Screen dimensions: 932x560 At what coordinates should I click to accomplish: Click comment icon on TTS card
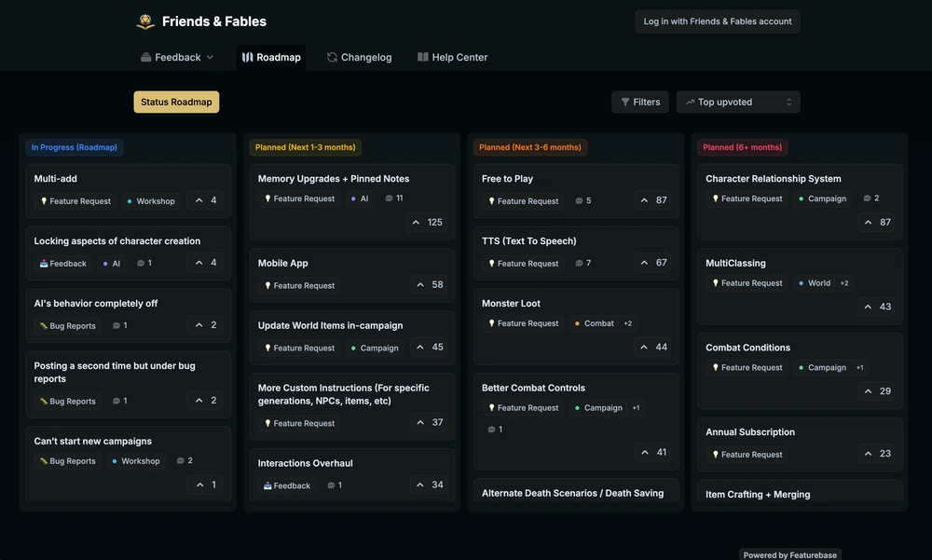click(579, 264)
